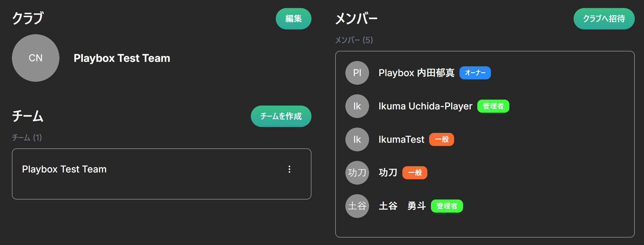The width and height of the screenshot is (644, 245).
Task: Click the 一般 badge next to 功刀
Action: click(x=415, y=173)
